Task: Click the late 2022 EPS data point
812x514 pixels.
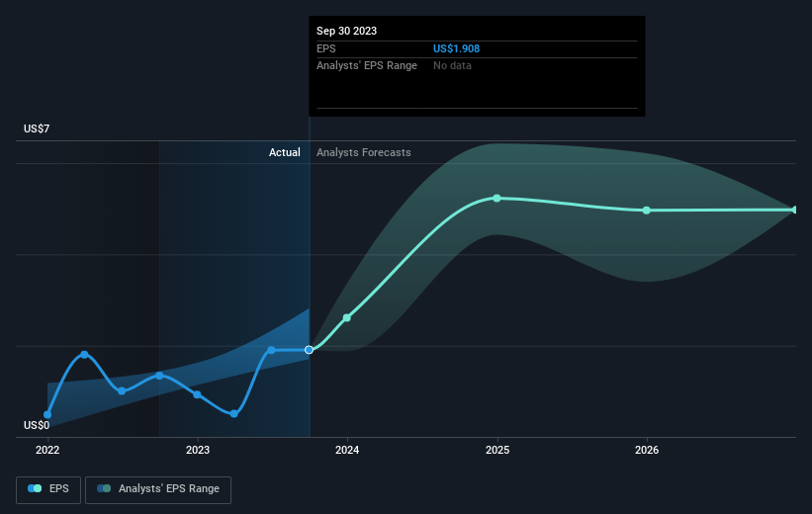Action: (x=159, y=376)
